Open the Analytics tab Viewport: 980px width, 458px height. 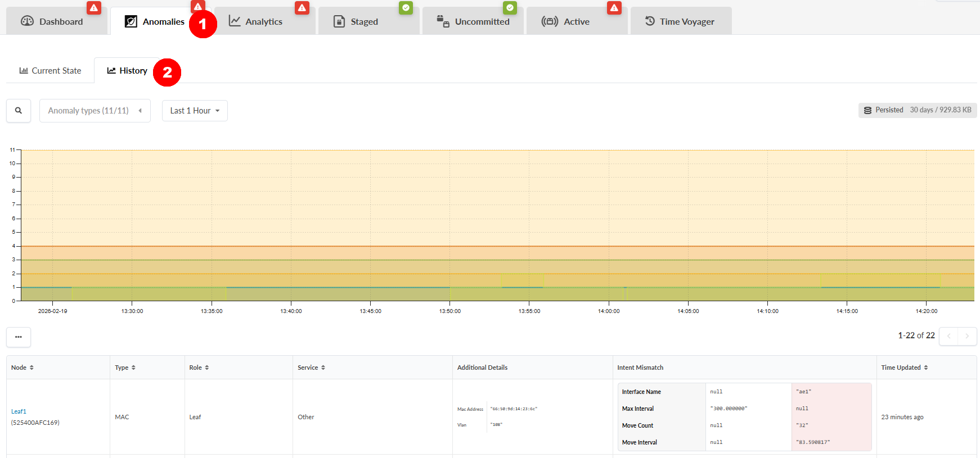(264, 21)
